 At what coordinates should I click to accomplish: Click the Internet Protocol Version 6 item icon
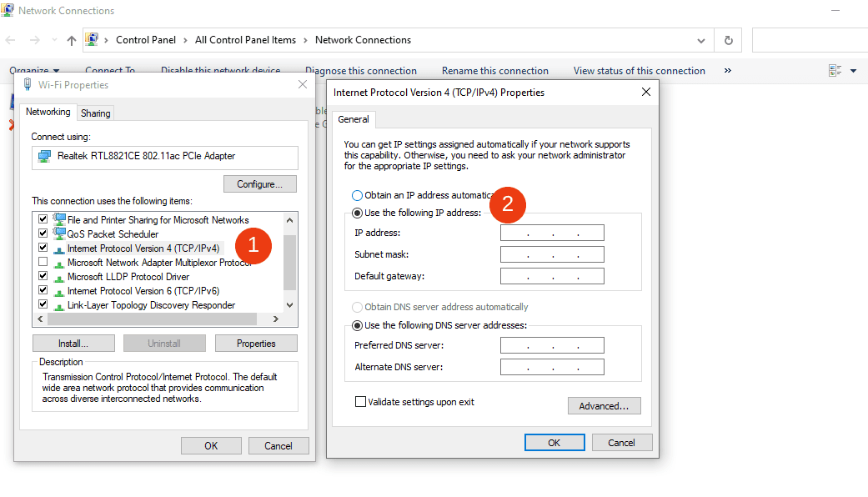(x=58, y=290)
